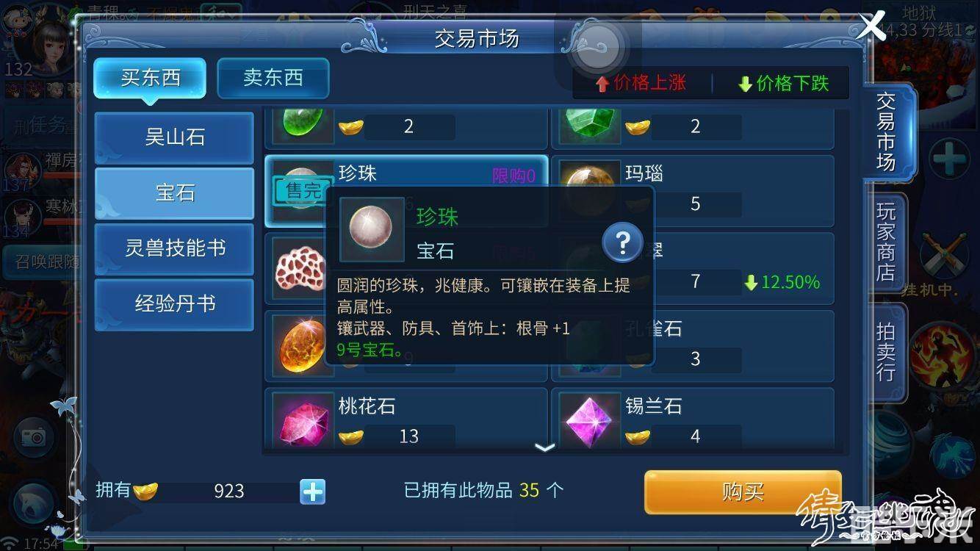Expand the item list with down chevron
The image size is (980, 551).
544,447
